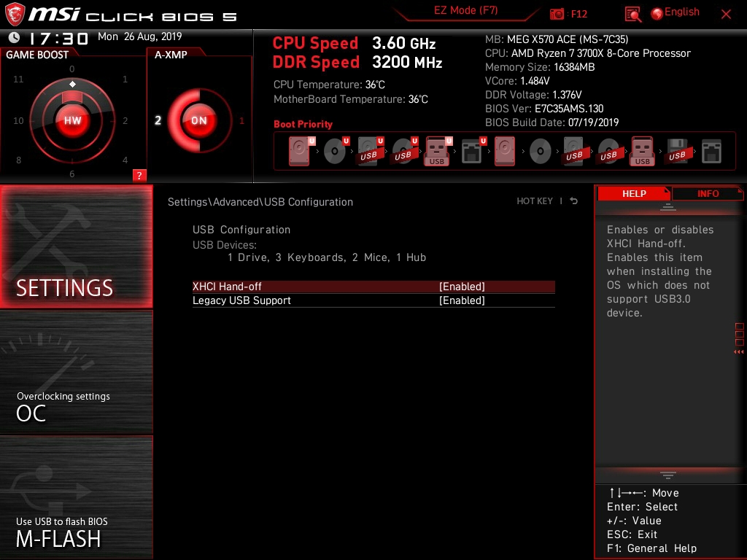Toggle the A-XMP ON button
The width and height of the screenshot is (747, 560).
pos(198,120)
